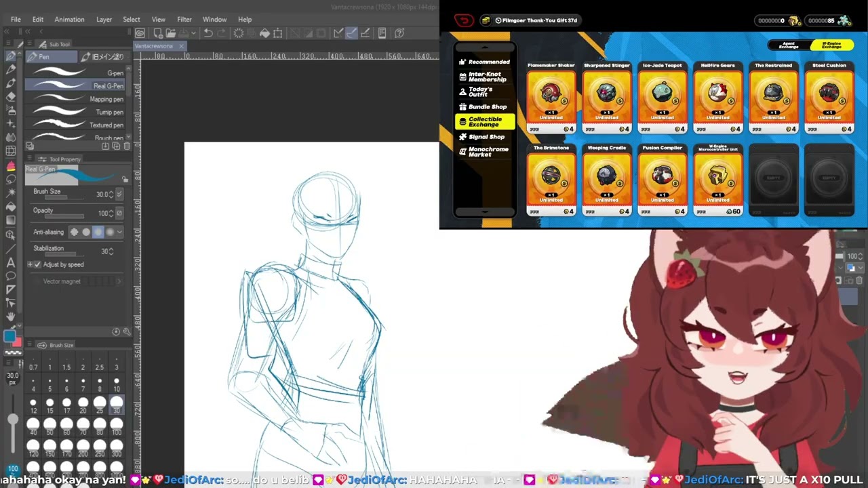Click the Undo arrow in the command bar

tap(208, 33)
